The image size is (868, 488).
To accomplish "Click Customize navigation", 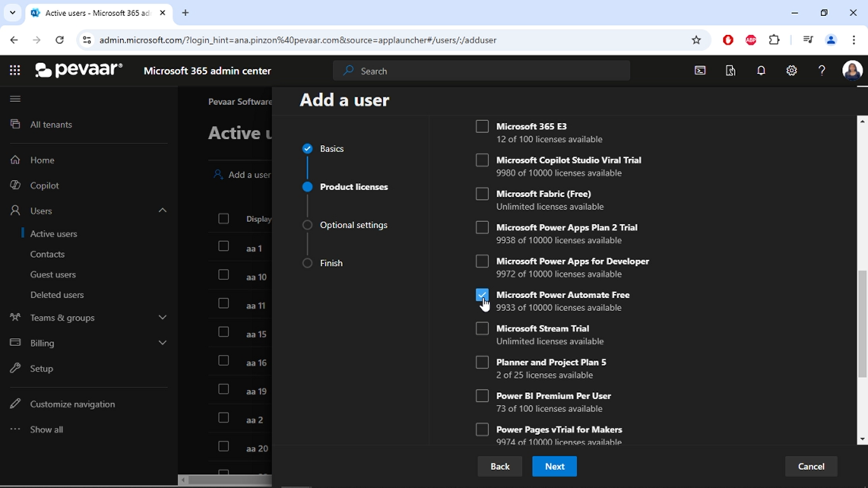I will tap(72, 404).
